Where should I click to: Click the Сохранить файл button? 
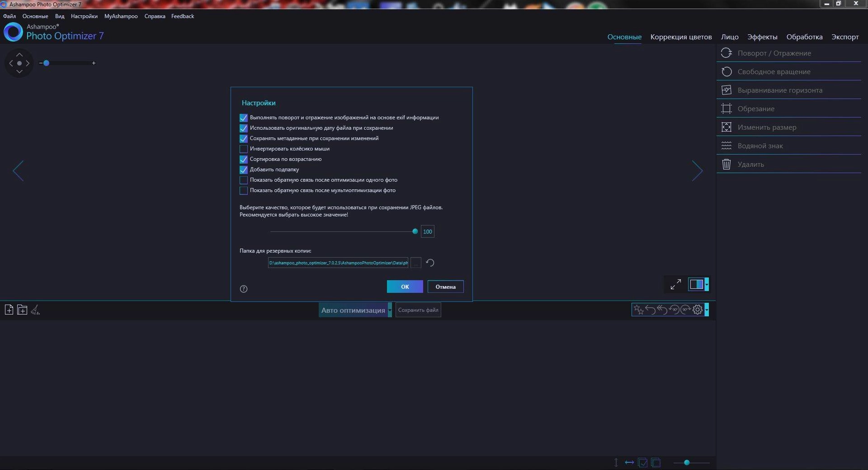tap(418, 310)
